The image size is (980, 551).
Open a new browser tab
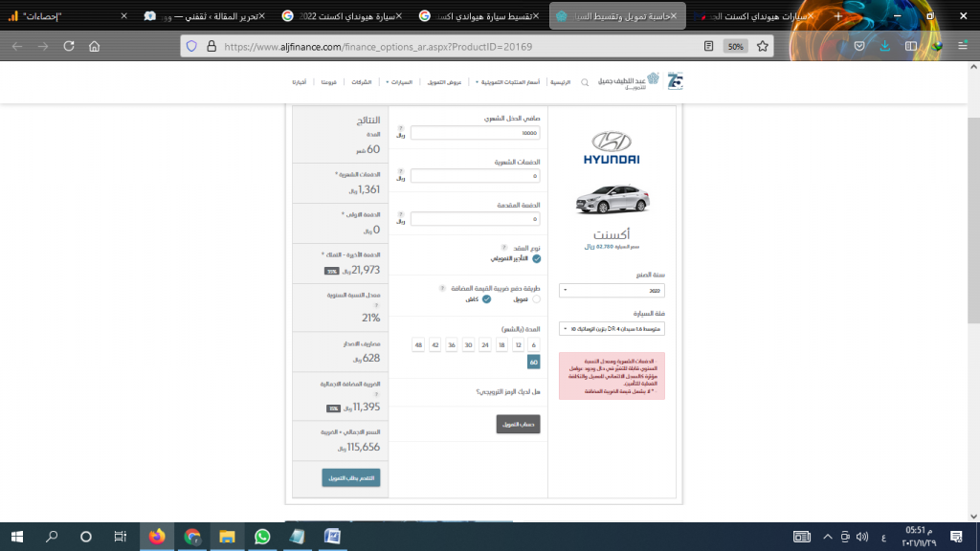[x=838, y=16]
